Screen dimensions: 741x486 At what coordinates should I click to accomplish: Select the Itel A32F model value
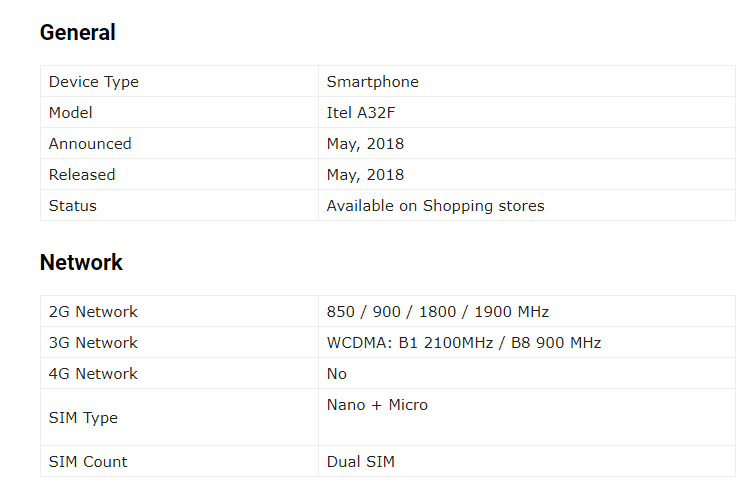[361, 113]
